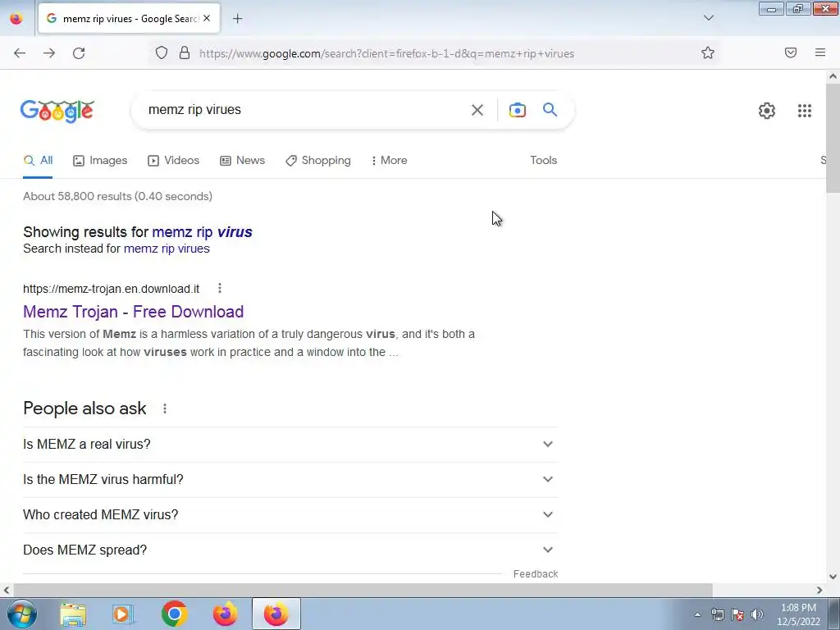Click the horizontal scrollbar left arrow
Viewport: 840px width, 630px height.
[x=7, y=591]
